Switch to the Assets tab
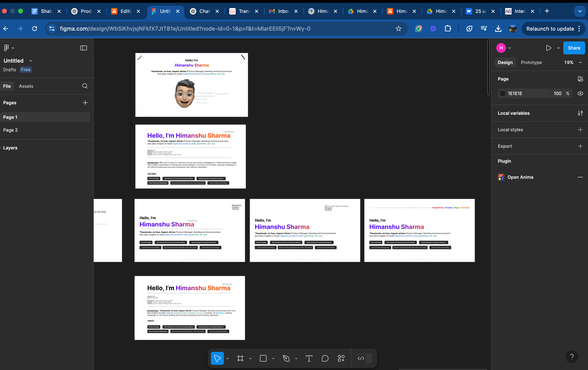This screenshot has height=370, width=588. click(x=26, y=86)
